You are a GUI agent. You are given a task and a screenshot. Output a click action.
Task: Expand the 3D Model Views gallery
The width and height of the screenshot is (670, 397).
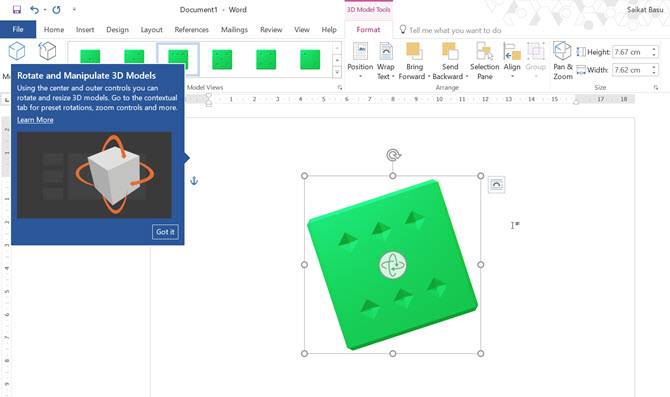337,72
